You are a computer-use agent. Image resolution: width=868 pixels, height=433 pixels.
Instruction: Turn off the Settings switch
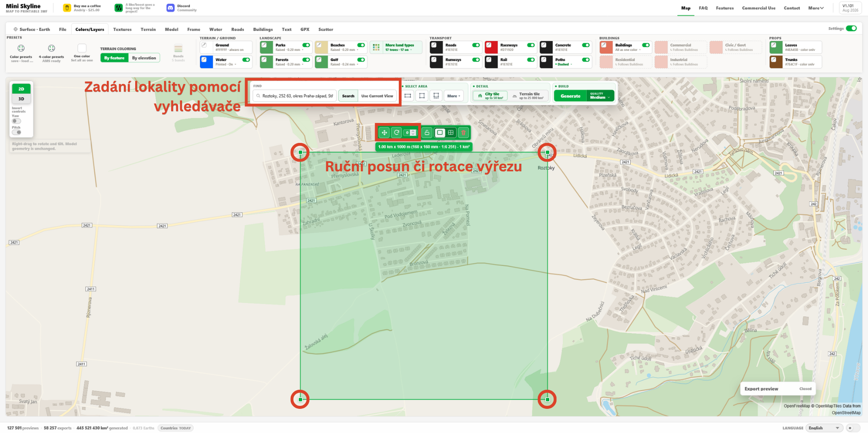[x=851, y=28]
